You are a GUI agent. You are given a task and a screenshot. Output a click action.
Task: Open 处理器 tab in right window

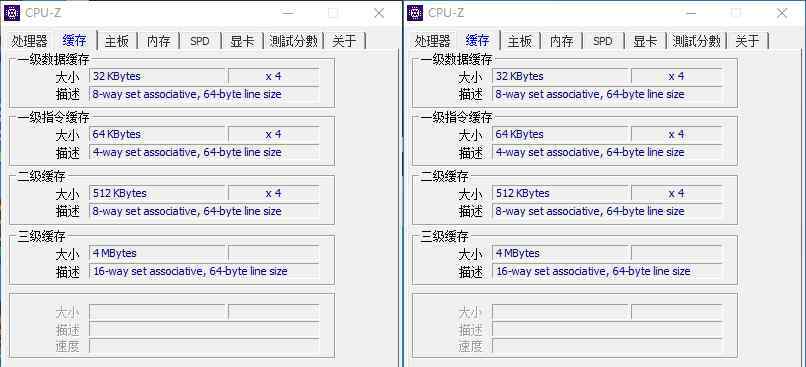tap(432, 41)
